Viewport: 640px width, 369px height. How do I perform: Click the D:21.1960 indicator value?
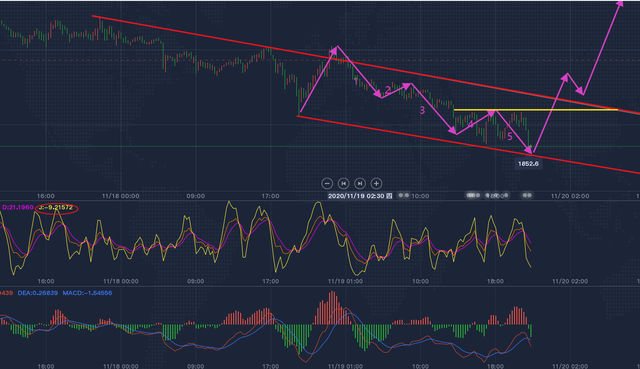[18, 207]
